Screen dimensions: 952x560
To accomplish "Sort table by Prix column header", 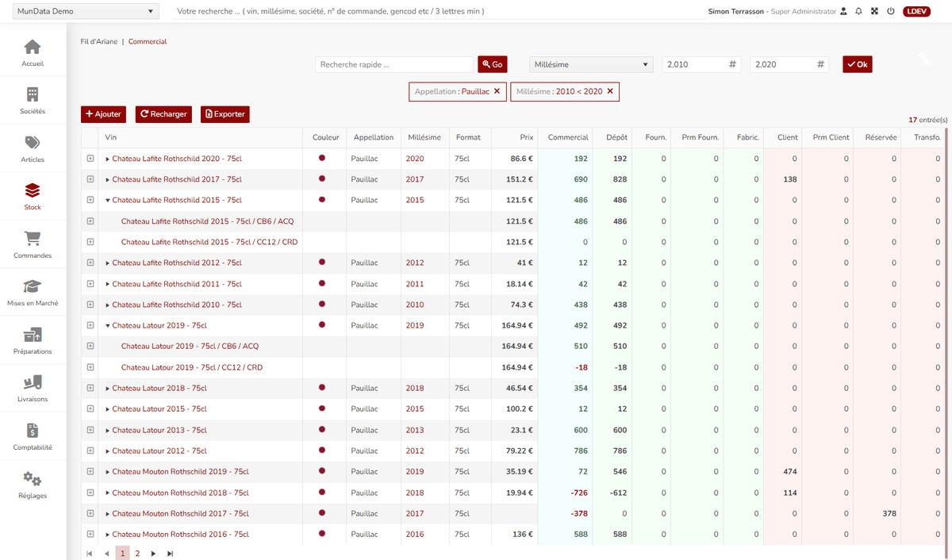I will 527,137.
